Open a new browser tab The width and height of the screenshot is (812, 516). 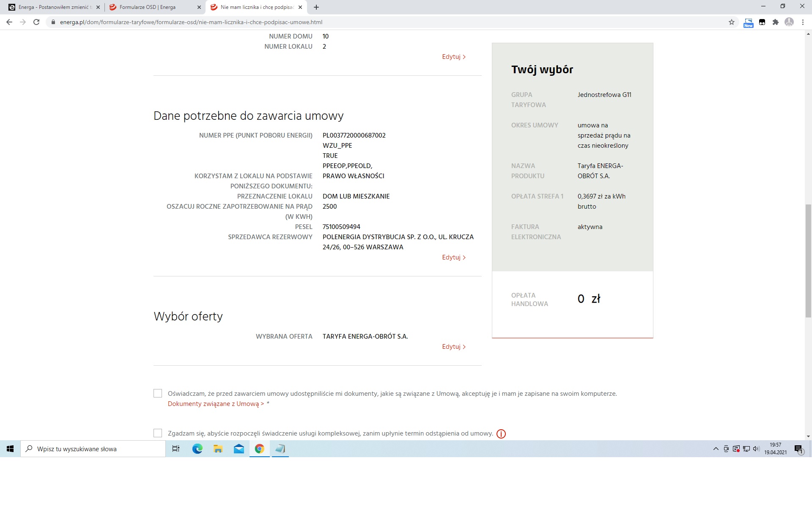point(316,7)
